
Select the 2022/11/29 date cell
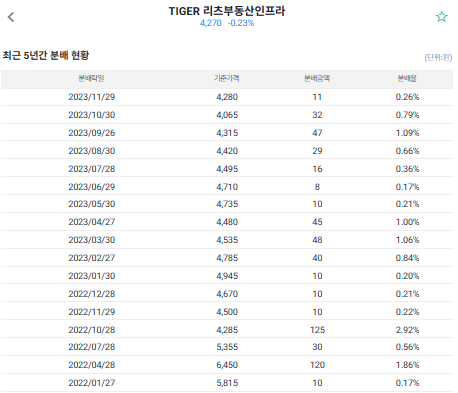pyautogui.click(x=92, y=312)
